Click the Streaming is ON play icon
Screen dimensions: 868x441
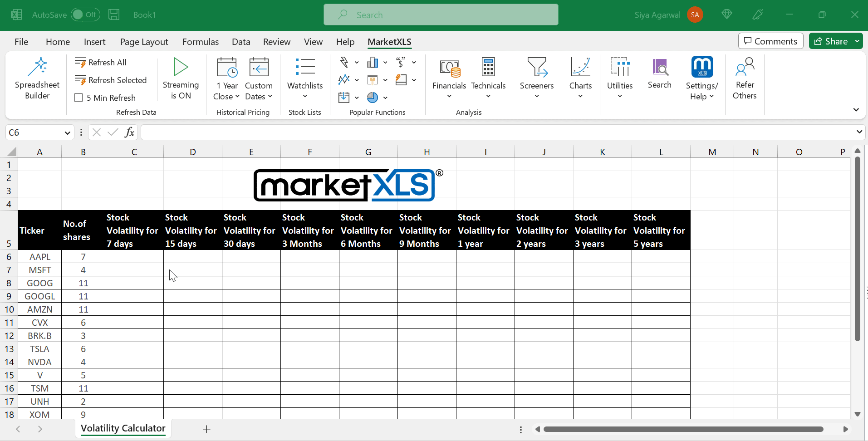tap(181, 67)
